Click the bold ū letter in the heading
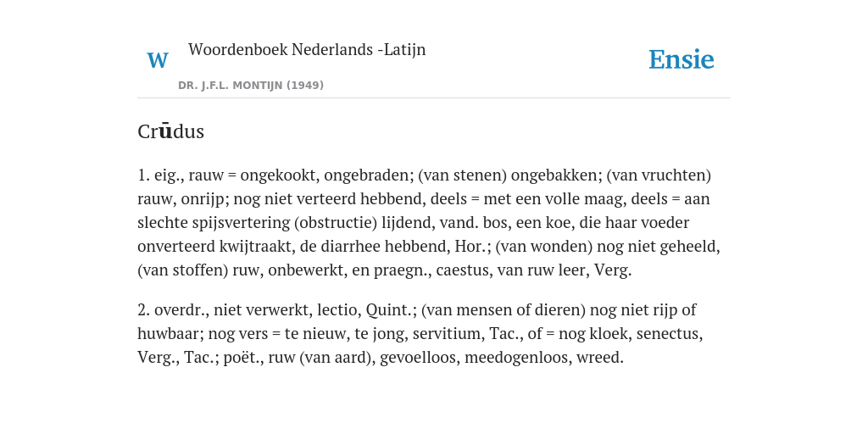868x434 pixels. point(165,131)
